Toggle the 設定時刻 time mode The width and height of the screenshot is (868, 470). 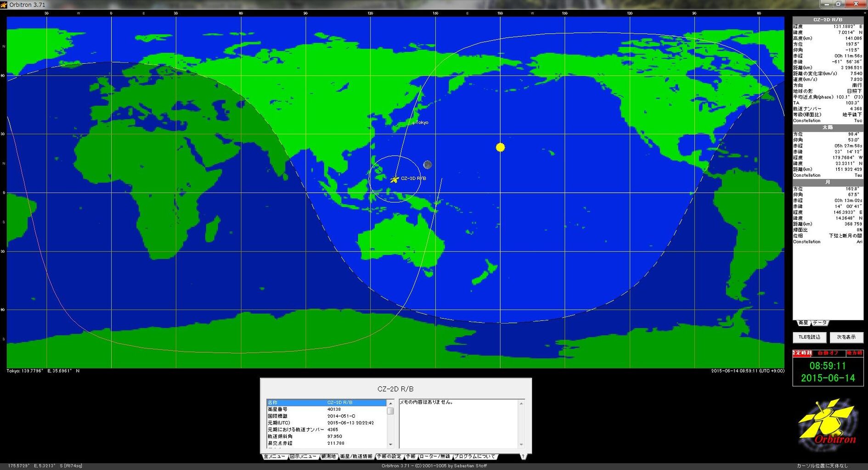(x=802, y=353)
